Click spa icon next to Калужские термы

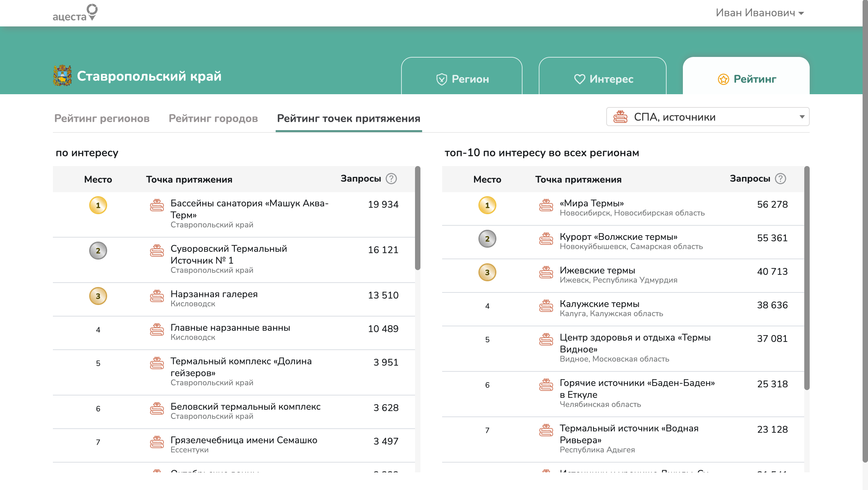546,306
